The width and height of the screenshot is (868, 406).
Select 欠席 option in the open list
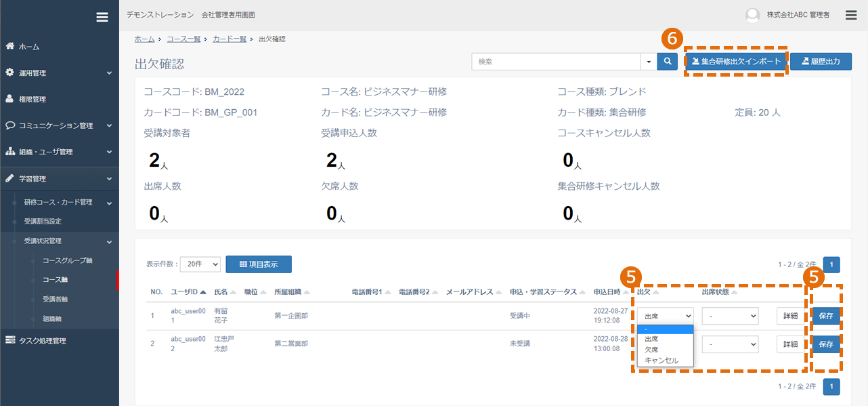[x=666, y=350]
